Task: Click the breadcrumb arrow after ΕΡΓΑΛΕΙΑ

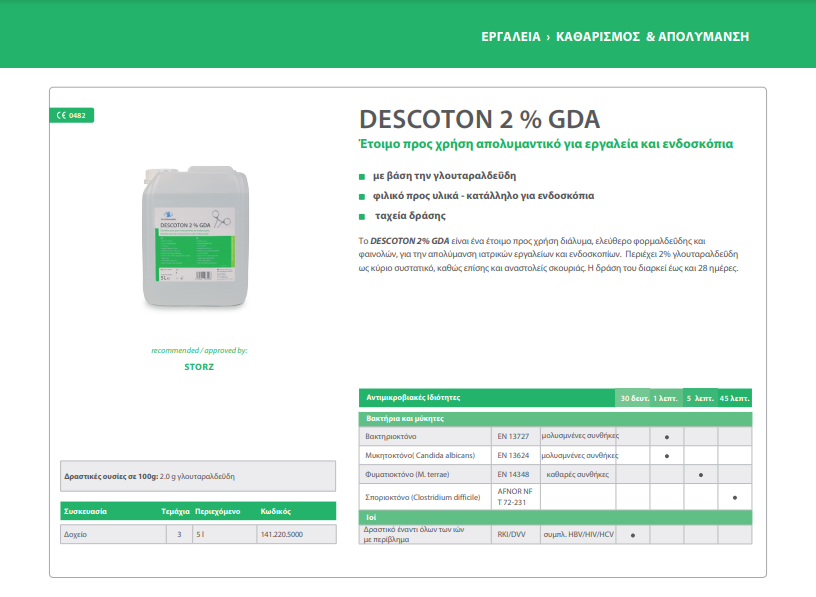Action: [548, 37]
